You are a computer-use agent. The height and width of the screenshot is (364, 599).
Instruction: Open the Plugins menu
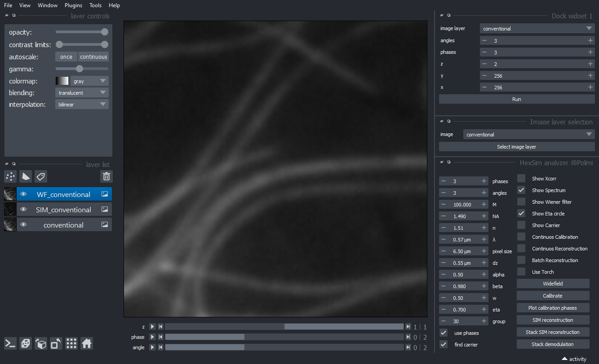(x=73, y=5)
